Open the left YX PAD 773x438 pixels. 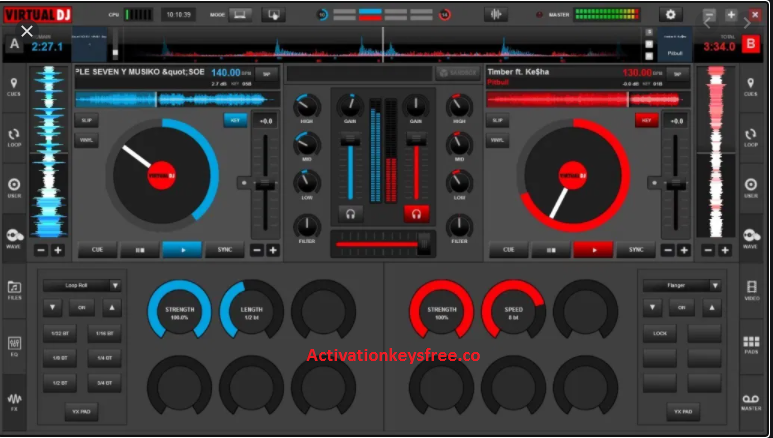pyautogui.click(x=81, y=411)
